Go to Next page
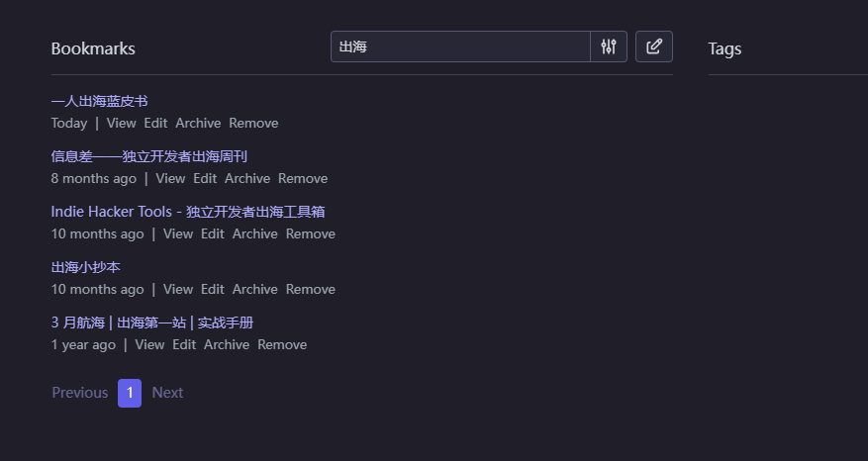This screenshot has width=868, height=461. pos(167,393)
